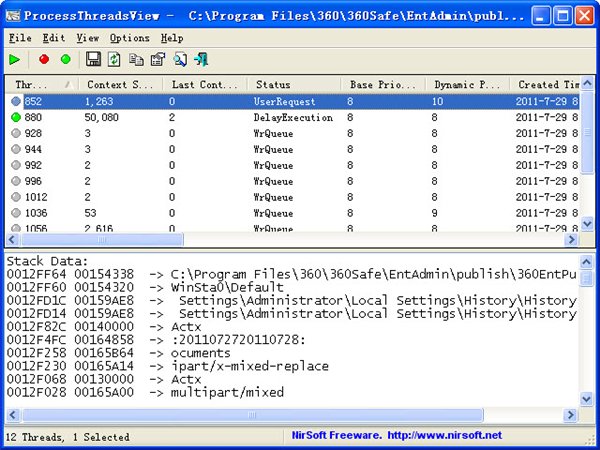The height and width of the screenshot is (450, 600).
Task: Click the exit toolbar icon
Action: (201, 60)
